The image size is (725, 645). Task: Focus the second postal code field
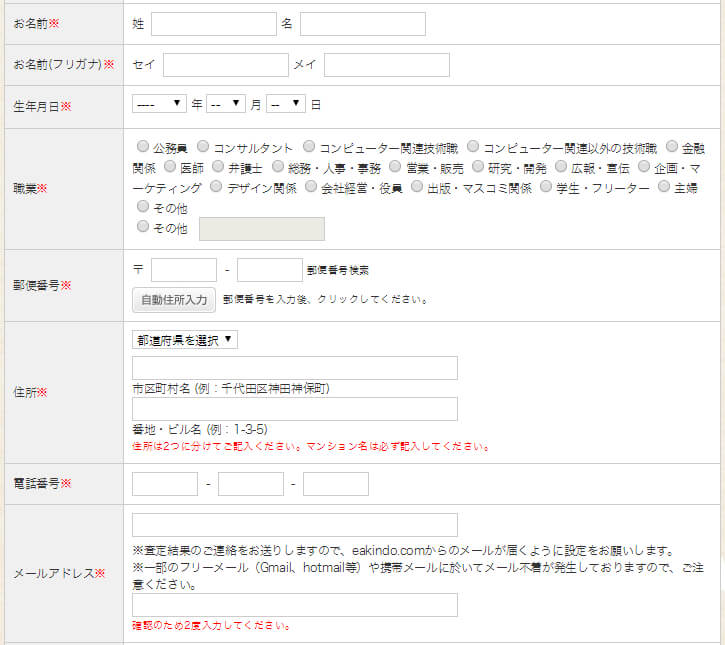tap(270, 270)
